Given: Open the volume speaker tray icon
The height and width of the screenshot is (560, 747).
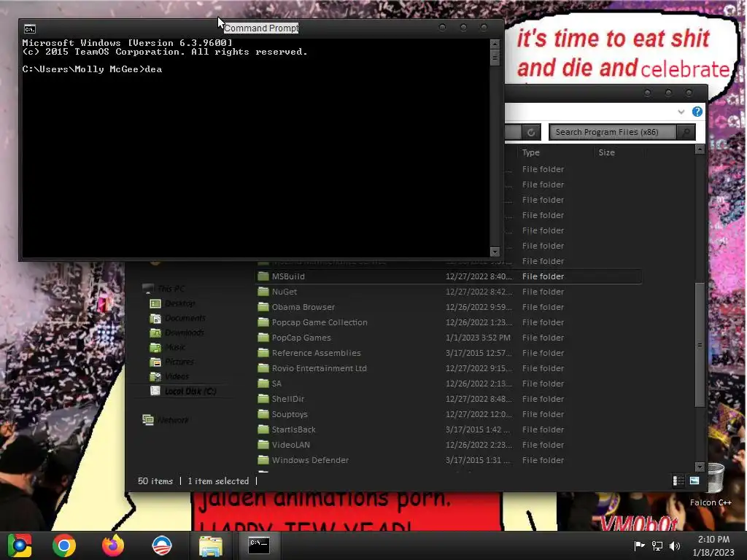Looking at the screenshot, I should tap(675, 545).
